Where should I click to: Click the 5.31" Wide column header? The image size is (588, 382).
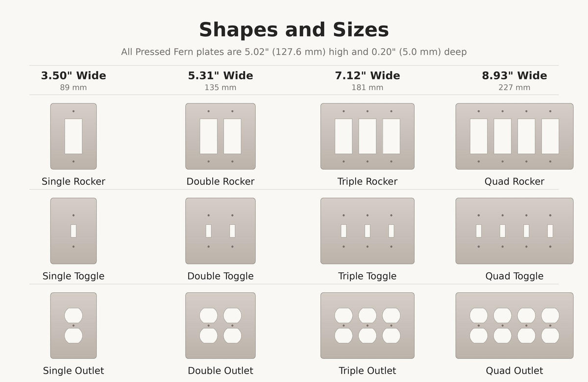[x=220, y=76]
